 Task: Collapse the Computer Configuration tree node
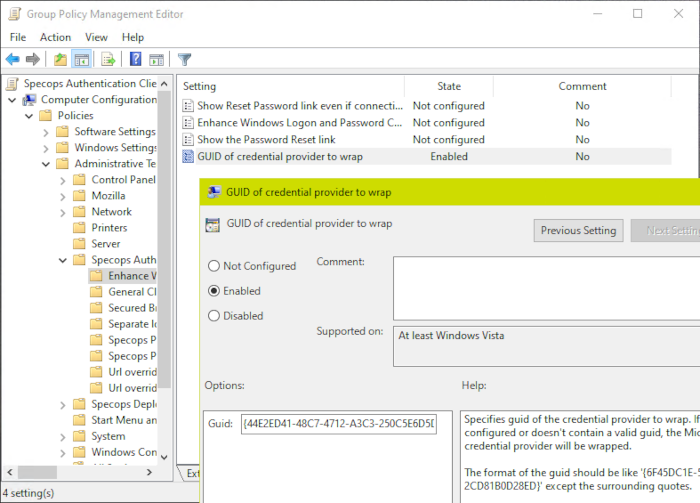click(11, 100)
